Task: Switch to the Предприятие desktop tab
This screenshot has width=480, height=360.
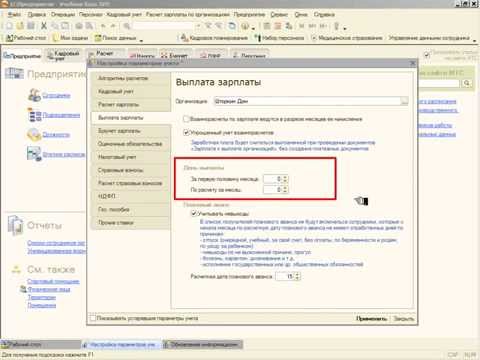Action: [x=22, y=56]
